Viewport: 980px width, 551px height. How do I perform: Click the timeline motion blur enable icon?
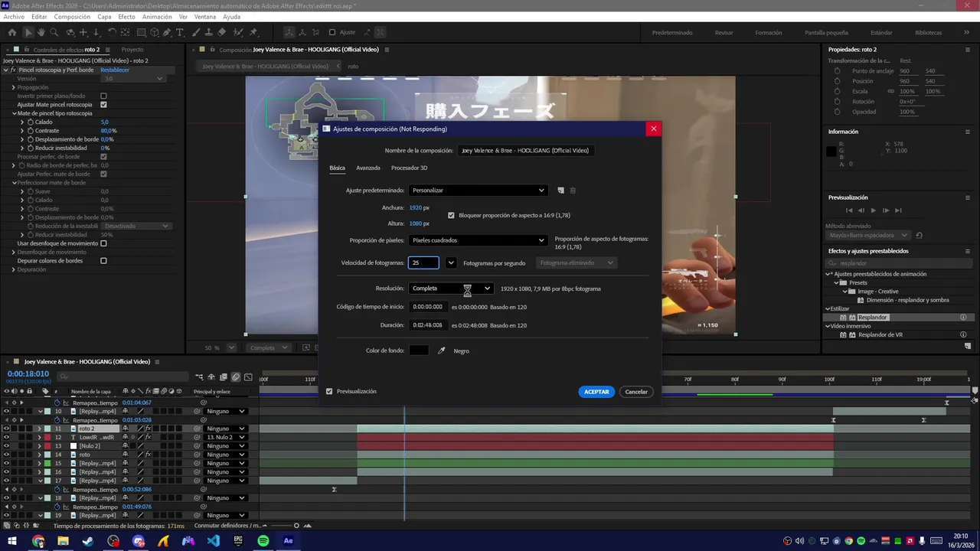pos(236,377)
